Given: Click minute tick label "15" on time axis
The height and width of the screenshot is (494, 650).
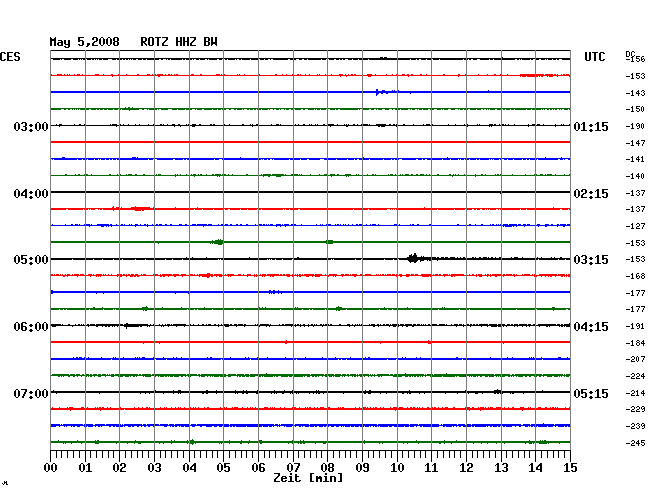Looking at the screenshot, I should click(x=570, y=468).
